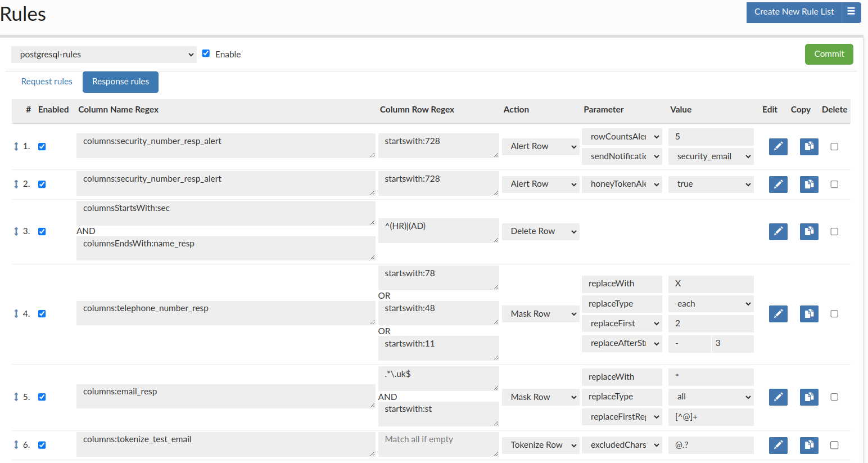Check the Delete checkbox for rule 5
This screenshot has width=868, height=463.
[834, 397]
